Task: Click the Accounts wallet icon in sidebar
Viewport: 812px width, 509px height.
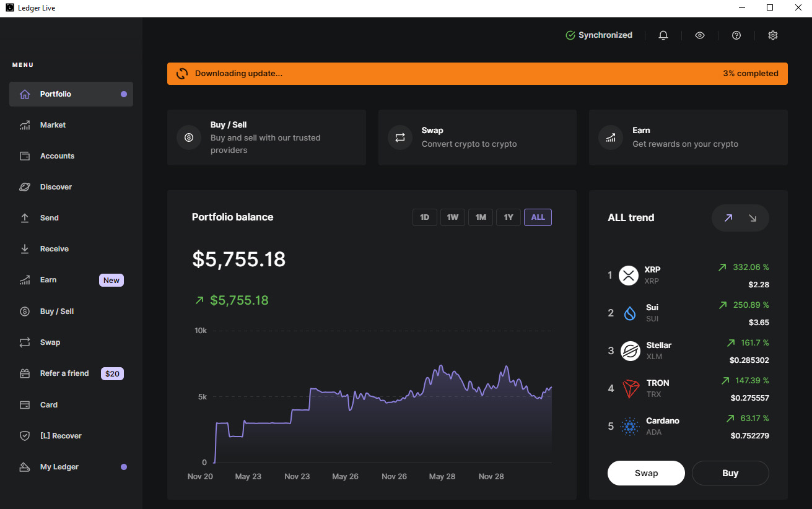Action: tap(25, 156)
